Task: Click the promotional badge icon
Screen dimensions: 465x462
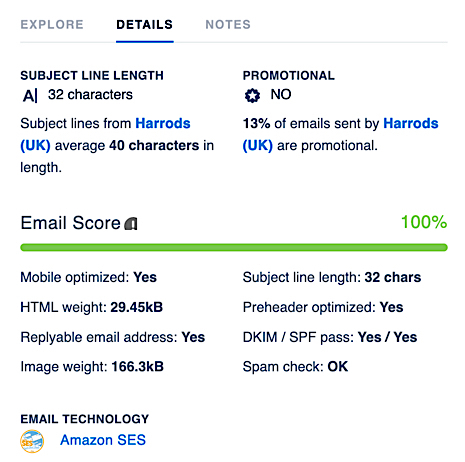Action: (x=252, y=96)
